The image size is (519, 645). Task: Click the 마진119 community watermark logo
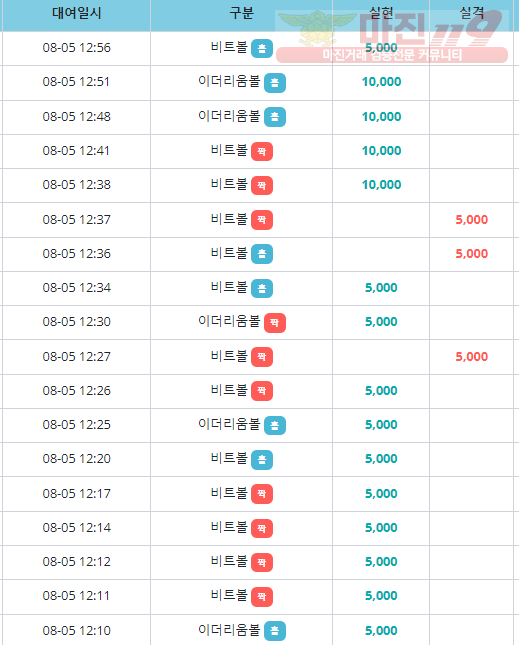[392, 35]
